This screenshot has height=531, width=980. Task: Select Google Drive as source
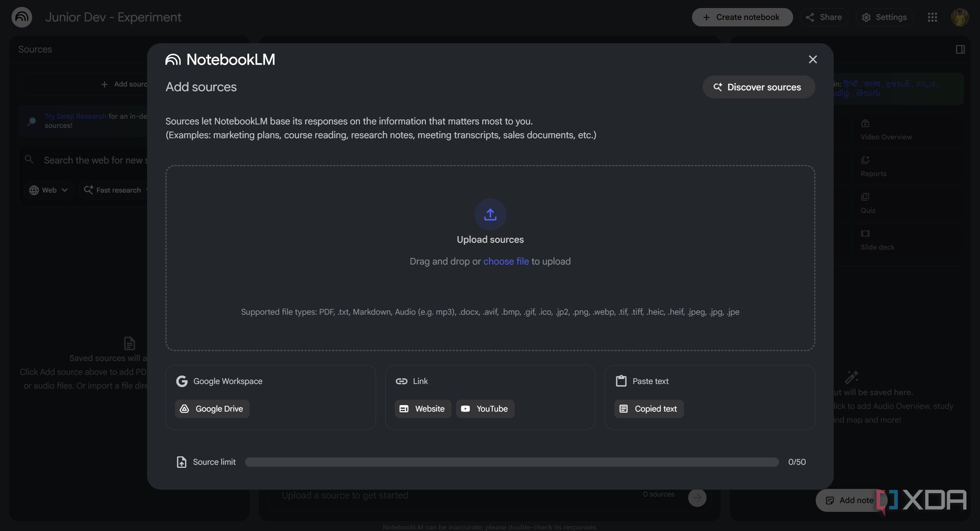tap(212, 409)
